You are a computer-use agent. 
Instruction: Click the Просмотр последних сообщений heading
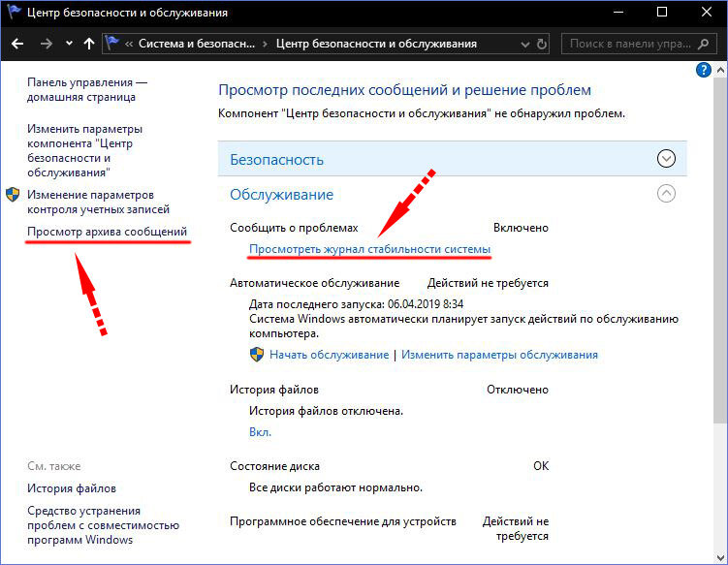pos(405,89)
